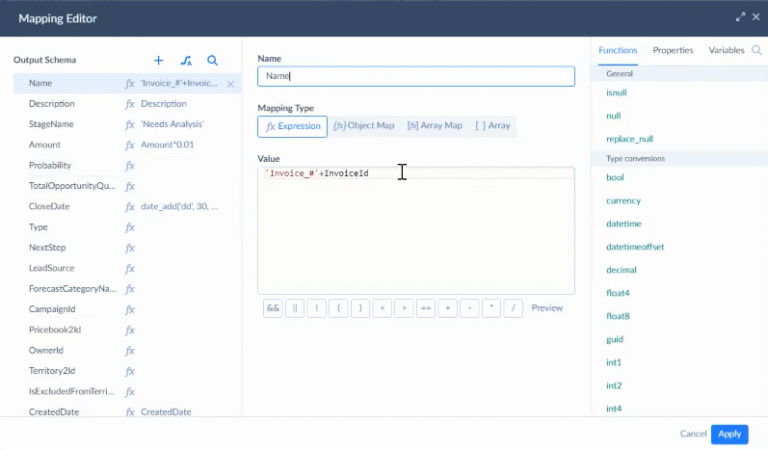Screen dimensions: 768x450
Task: Choose the Array Map mapping type
Action: (434, 126)
